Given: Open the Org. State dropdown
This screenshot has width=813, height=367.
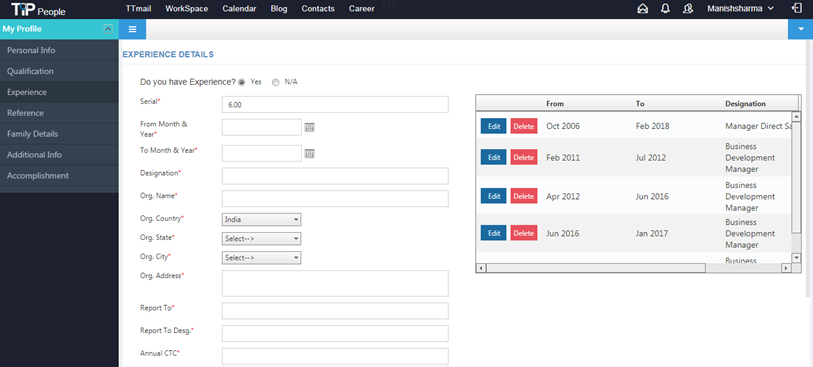Looking at the screenshot, I should [261, 238].
